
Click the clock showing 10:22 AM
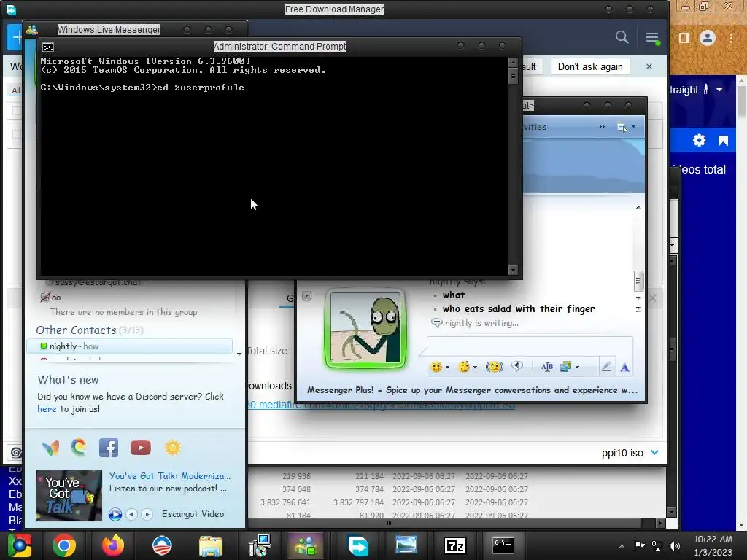(713, 540)
